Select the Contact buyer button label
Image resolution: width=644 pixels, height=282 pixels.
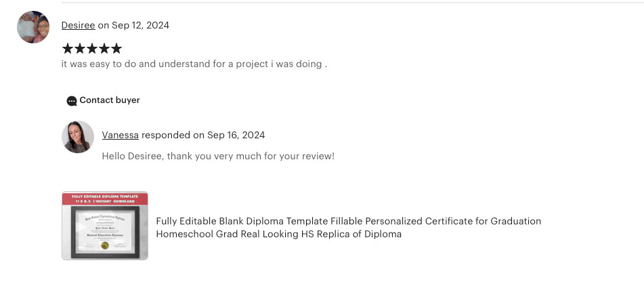click(x=110, y=100)
